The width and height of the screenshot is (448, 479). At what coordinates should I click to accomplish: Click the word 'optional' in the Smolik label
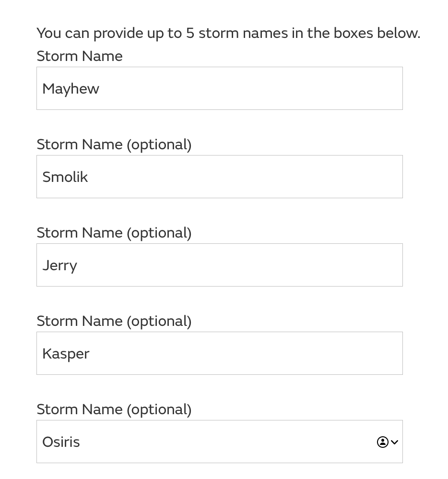tap(159, 144)
